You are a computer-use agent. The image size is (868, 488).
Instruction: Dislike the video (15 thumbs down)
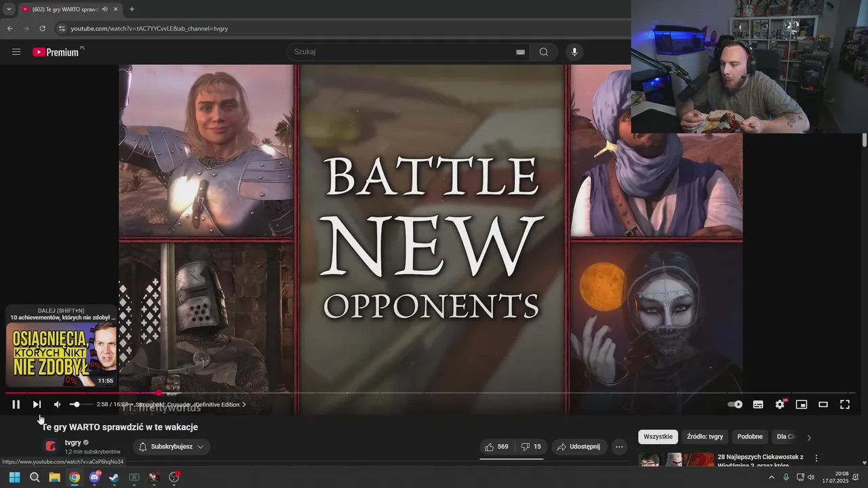click(x=531, y=447)
